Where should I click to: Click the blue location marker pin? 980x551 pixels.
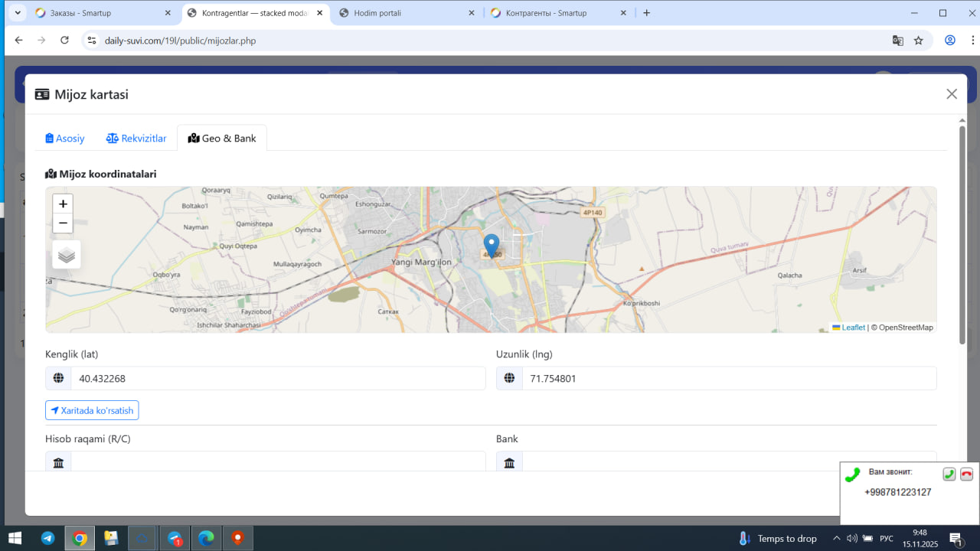coord(492,246)
